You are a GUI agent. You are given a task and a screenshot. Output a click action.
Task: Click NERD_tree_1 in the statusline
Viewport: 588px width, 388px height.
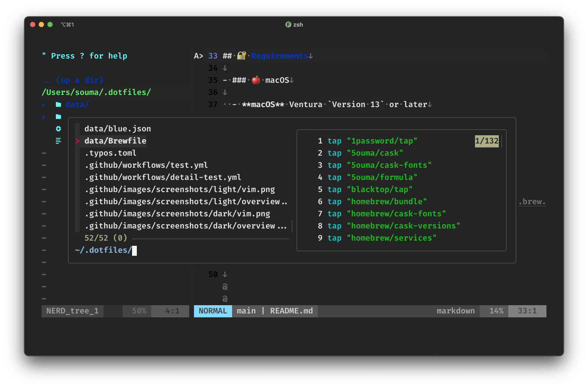click(x=72, y=311)
